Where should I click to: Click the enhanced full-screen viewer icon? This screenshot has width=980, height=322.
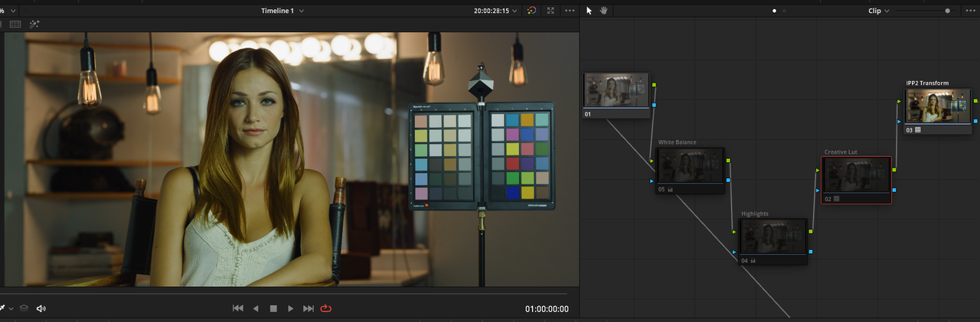coord(550,11)
